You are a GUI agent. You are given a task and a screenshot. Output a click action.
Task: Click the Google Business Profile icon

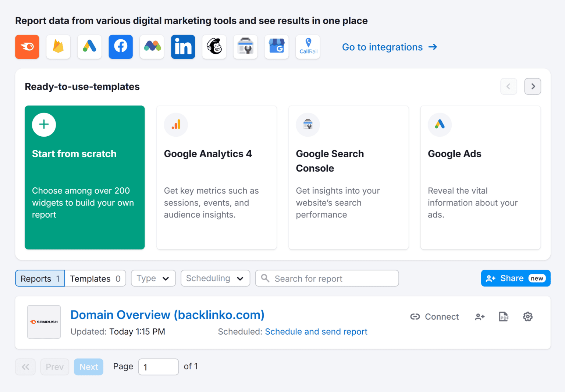point(277,47)
